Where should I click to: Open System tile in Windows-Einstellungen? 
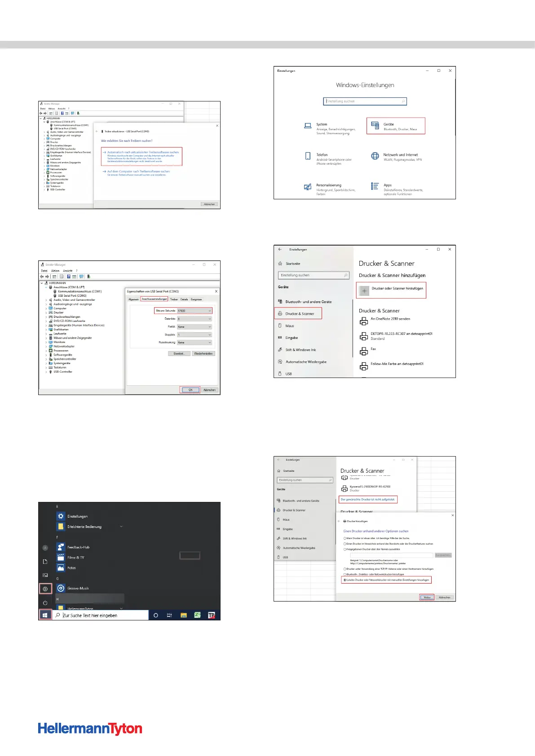pos(330,128)
